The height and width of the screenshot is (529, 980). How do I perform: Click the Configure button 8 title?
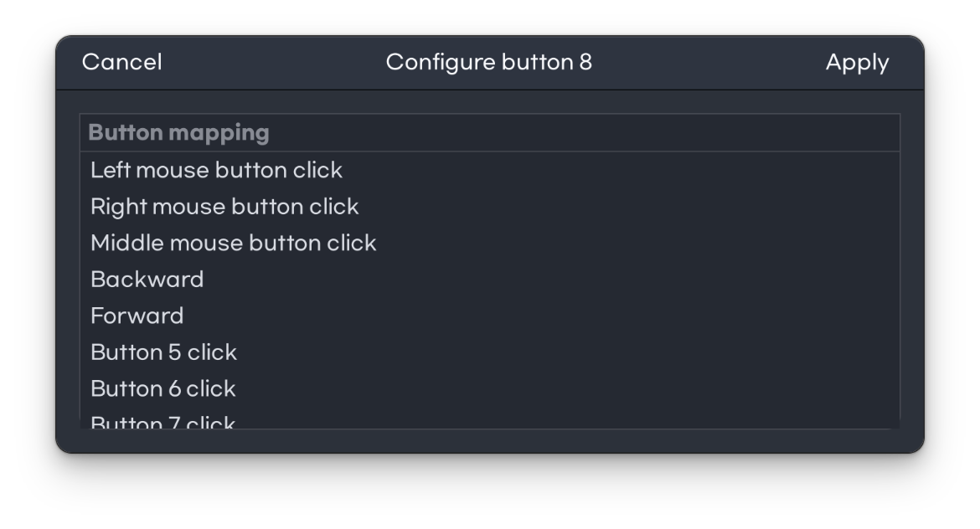pos(488,63)
